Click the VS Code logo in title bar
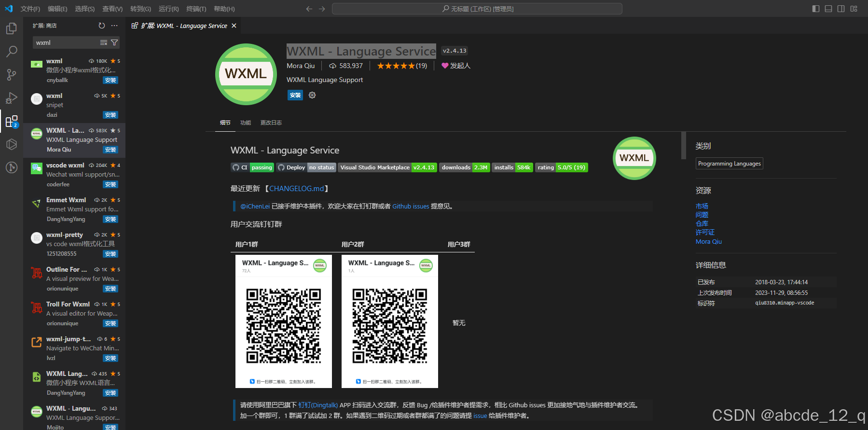The image size is (868, 430). tap(9, 9)
